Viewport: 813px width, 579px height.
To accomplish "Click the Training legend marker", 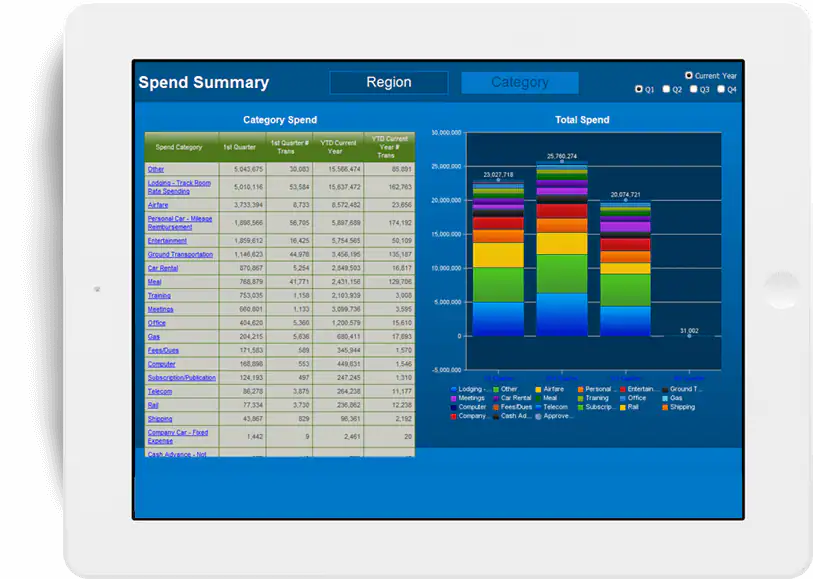I will (x=580, y=399).
